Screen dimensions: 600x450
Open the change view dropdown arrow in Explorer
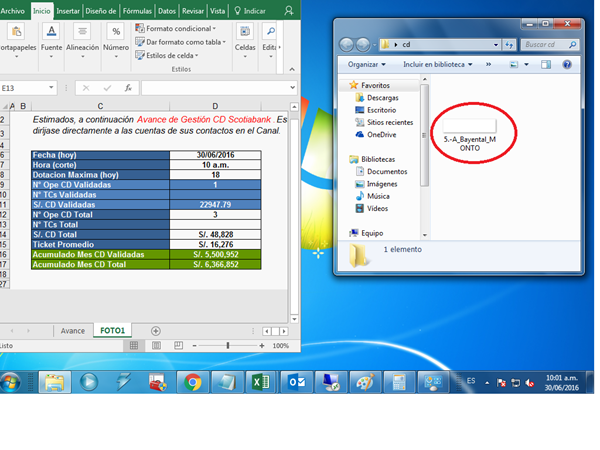click(527, 64)
